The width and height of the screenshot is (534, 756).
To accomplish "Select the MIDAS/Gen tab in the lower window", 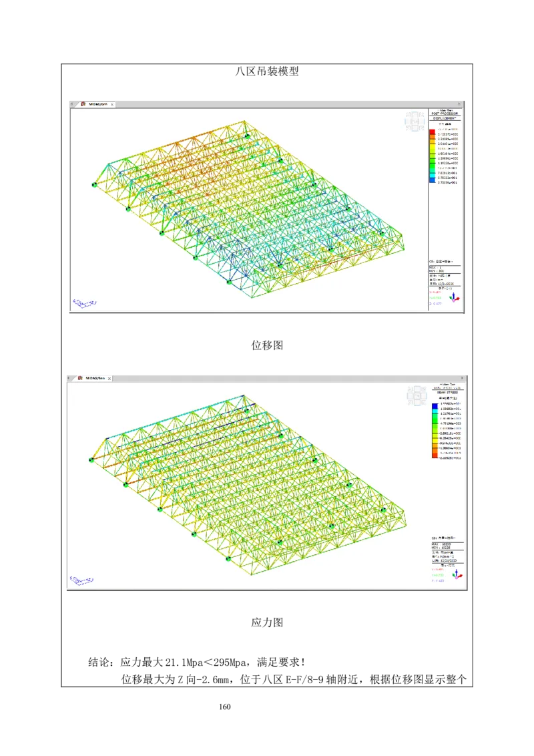I will pyautogui.click(x=95, y=379).
